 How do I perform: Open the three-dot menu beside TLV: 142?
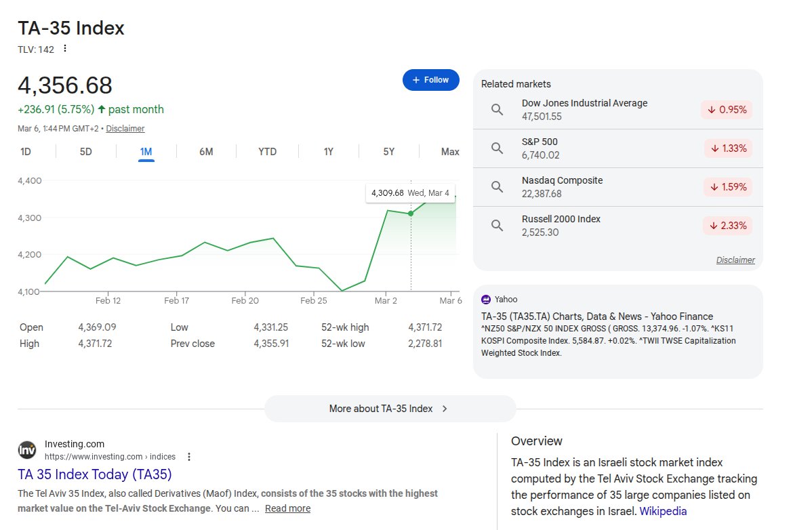pyautogui.click(x=65, y=49)
